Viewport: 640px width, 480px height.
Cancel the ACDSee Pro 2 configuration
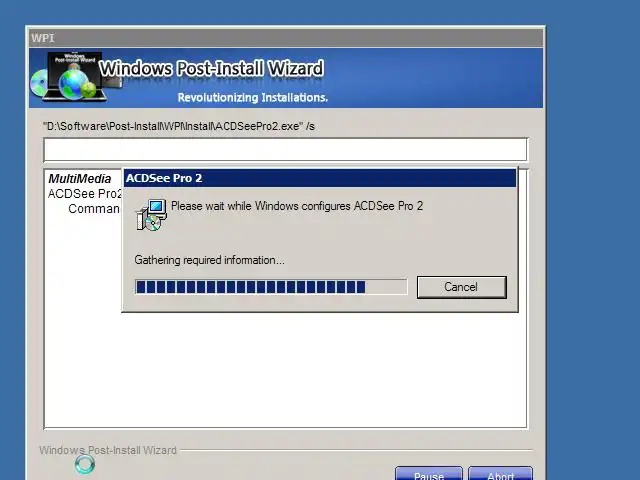pos(462,287)
